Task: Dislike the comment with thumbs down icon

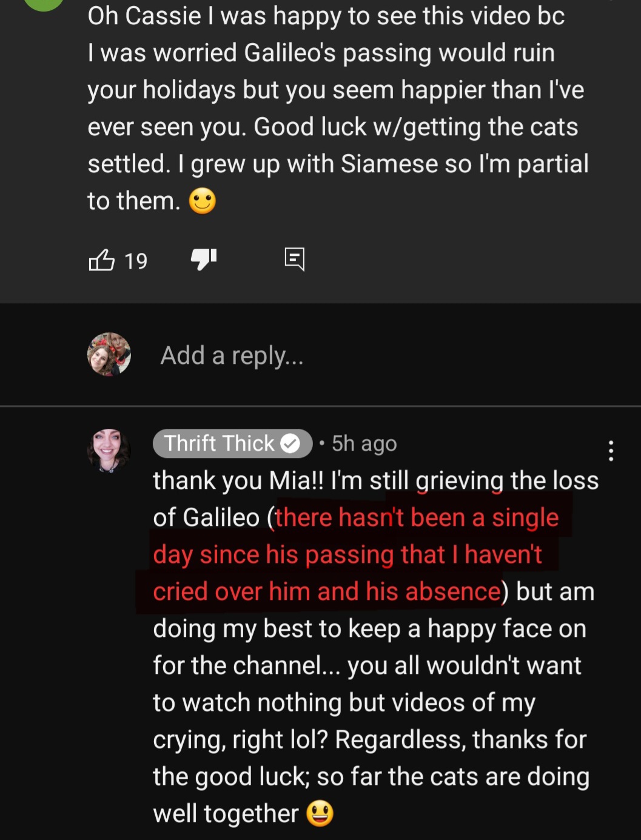Action: [204, 260]
